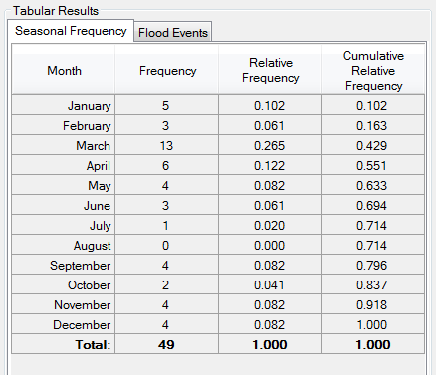Click October frequency value 2
The image size is (436, 375).
click(167, 284)
